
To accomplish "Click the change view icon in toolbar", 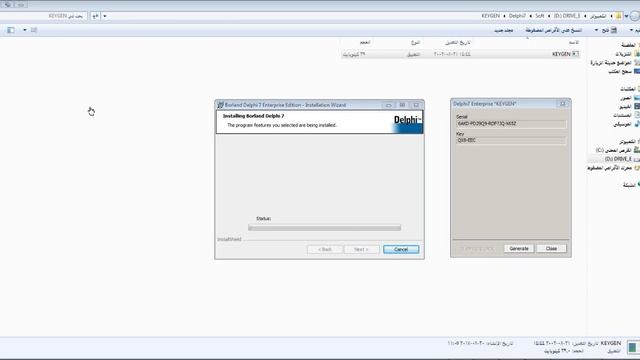I will (x=34, y=30).
